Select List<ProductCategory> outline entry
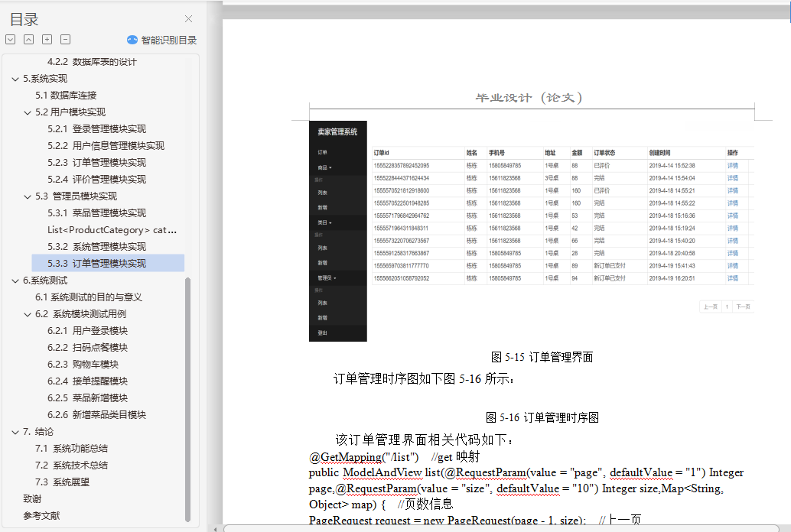This screenshot has height=532, width=791. pos(112,230)
